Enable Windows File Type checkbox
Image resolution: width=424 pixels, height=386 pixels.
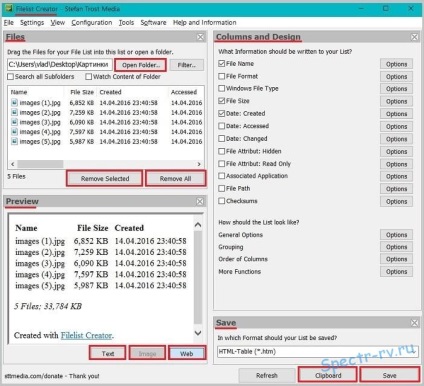click(222, 88)
